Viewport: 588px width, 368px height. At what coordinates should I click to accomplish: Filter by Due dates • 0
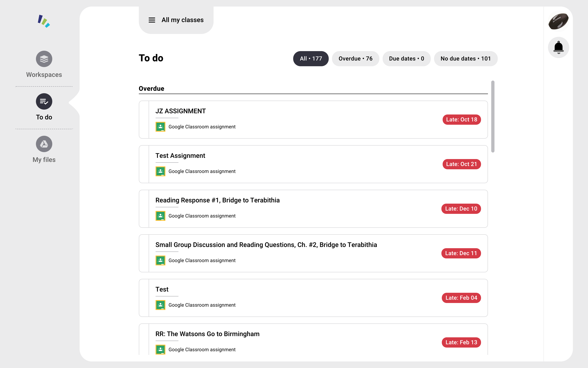406,59
